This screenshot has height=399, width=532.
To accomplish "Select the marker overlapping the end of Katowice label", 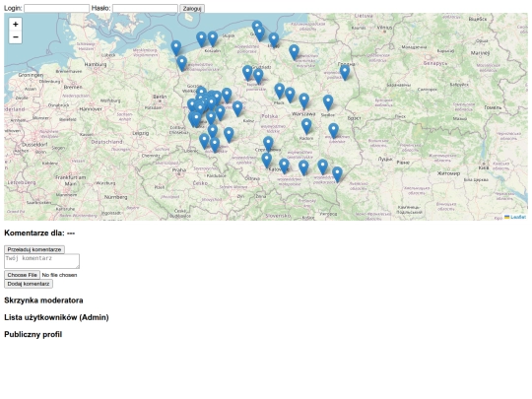I will [284, 166].
